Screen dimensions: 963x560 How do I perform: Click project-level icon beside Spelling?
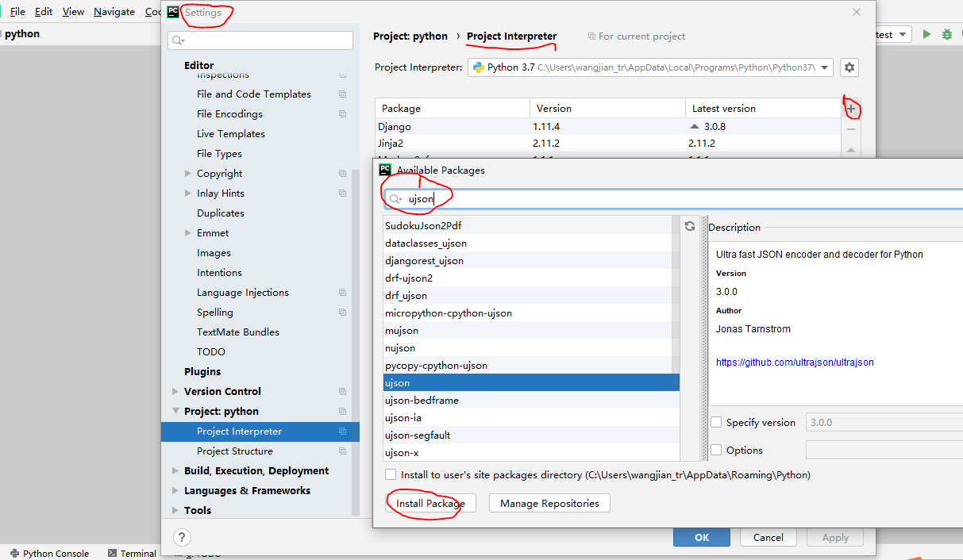point(343,313)
